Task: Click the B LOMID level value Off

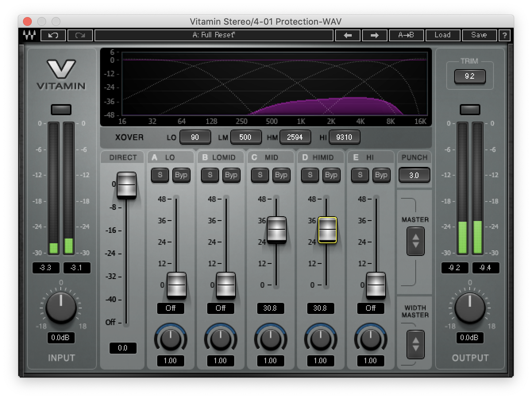Action: pyautogui.click(x=221, y=308)
